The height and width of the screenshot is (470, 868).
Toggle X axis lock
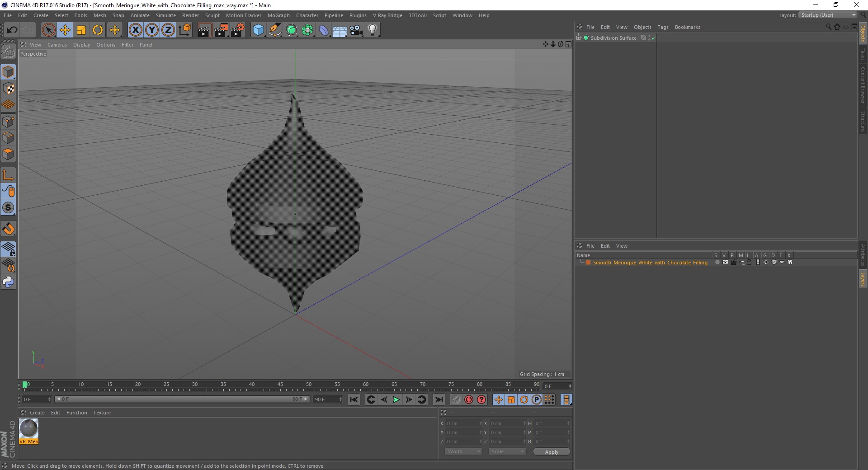tap(135, 30)
